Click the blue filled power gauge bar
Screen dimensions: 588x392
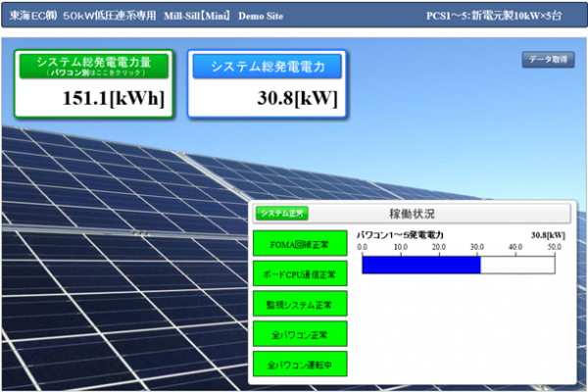tap(420, 264)
